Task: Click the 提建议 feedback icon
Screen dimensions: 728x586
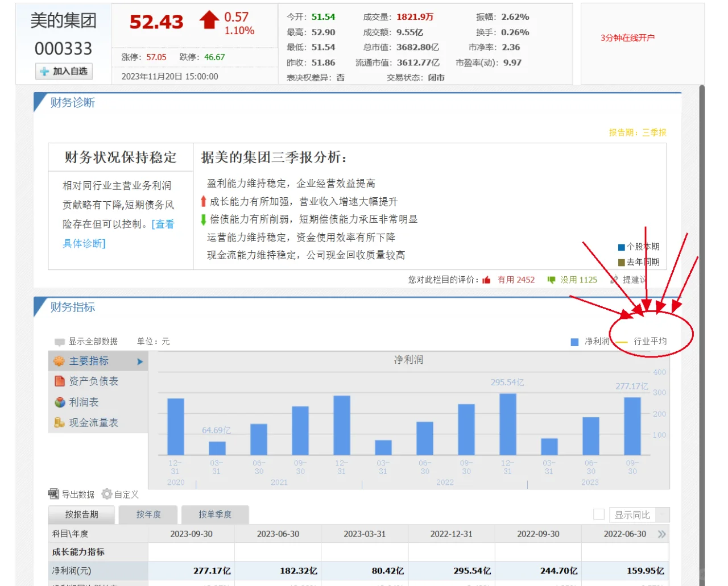Action: (x=613, y=280)
